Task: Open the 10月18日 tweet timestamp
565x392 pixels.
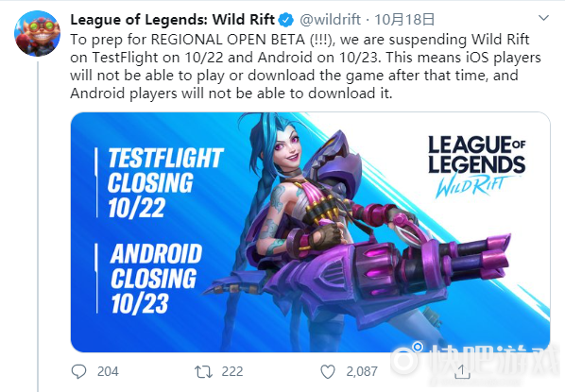Action: pos(404,20)
